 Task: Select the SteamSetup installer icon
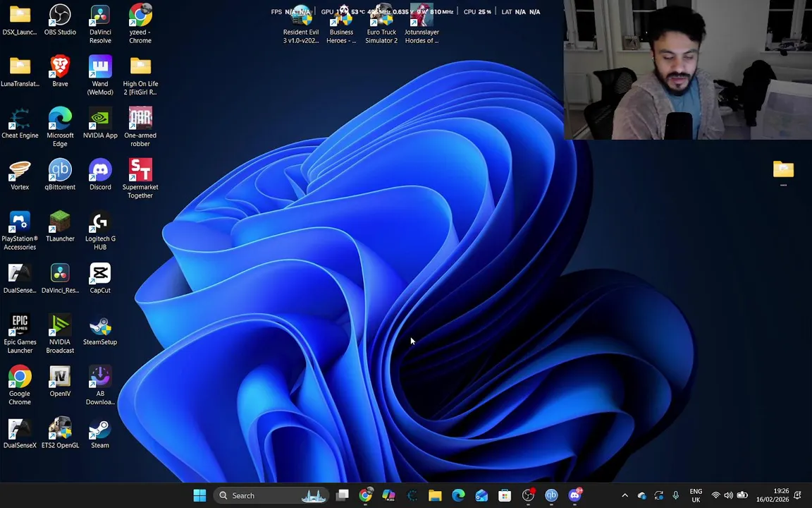click(x=100, y=331)
